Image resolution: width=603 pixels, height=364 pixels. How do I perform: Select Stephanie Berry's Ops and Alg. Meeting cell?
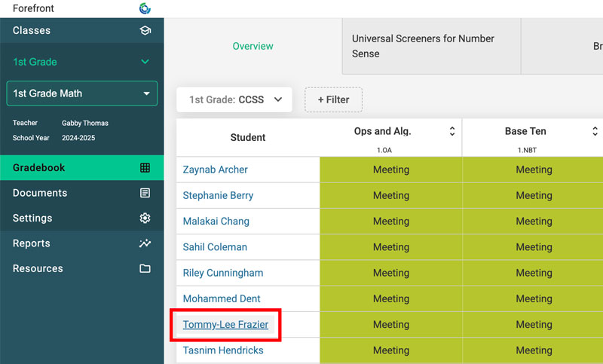click(x=390, y=196)
